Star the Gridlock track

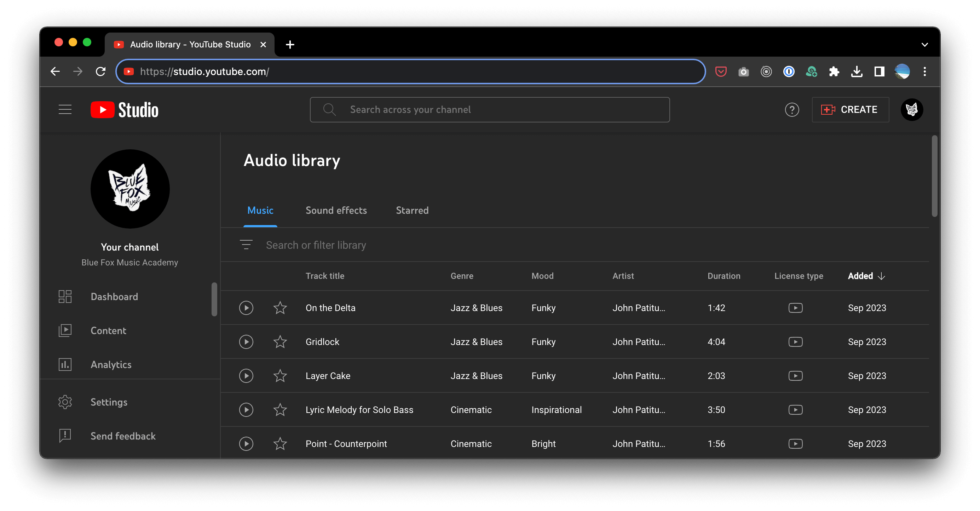[280, 342]
